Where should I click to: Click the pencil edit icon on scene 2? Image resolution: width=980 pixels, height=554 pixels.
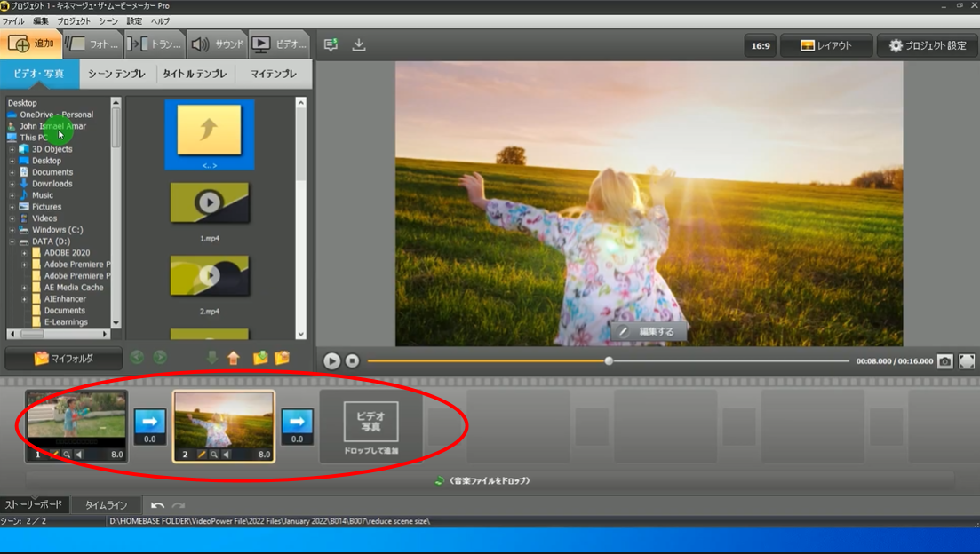click(x=202, y=455)
